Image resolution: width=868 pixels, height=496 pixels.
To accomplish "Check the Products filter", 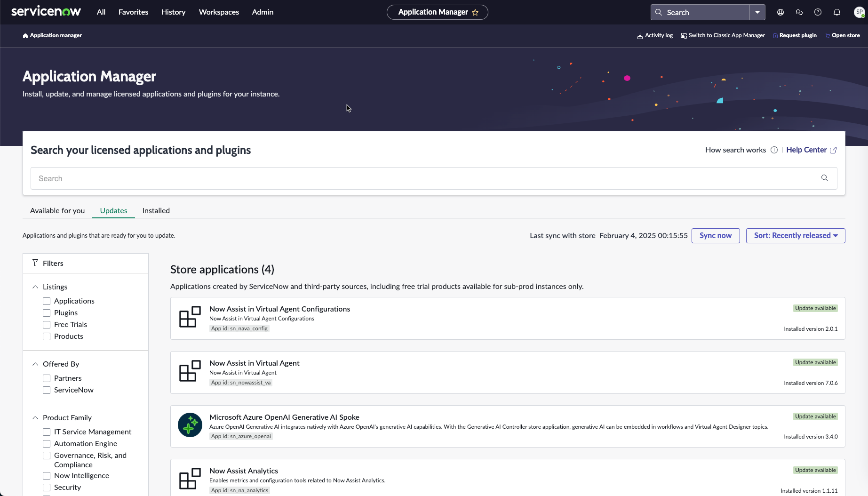I will coord(47,336).
